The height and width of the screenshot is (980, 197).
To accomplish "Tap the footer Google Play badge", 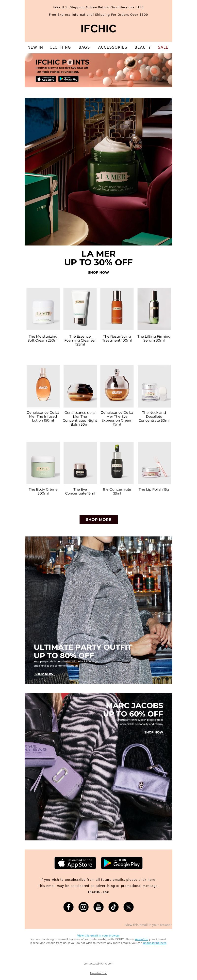I will 122,863.
